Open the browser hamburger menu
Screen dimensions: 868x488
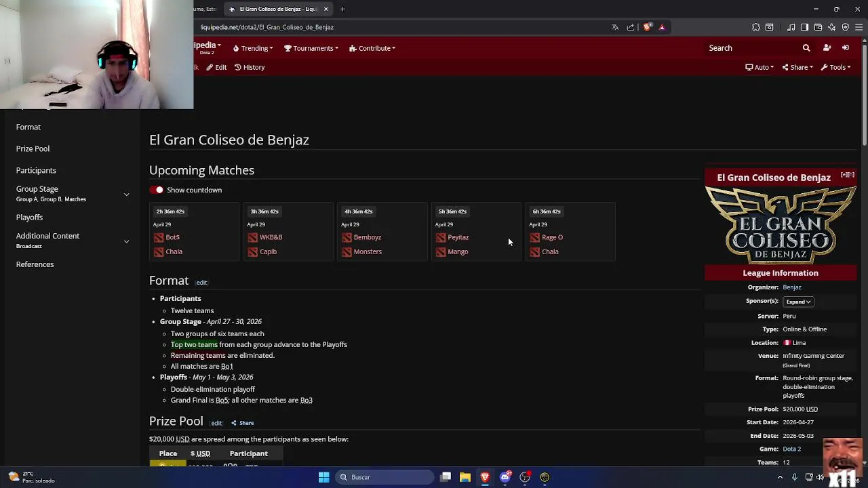pos(859,27)
